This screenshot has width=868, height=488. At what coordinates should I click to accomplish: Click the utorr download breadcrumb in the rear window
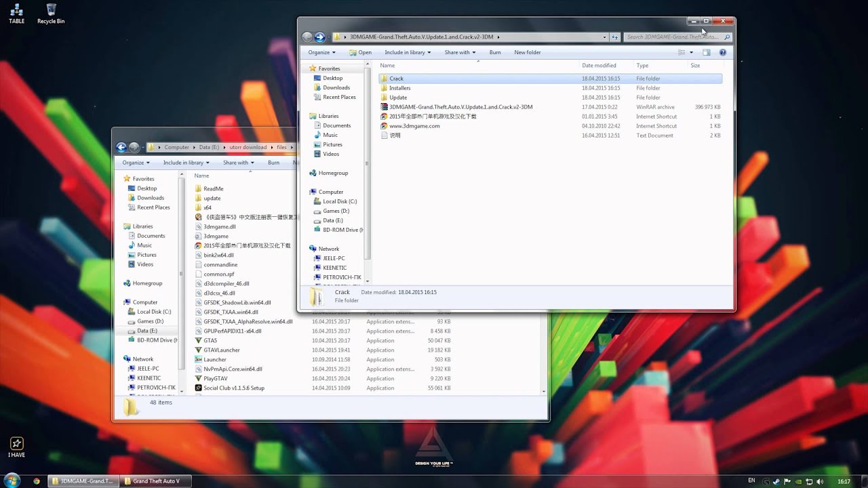248,147
